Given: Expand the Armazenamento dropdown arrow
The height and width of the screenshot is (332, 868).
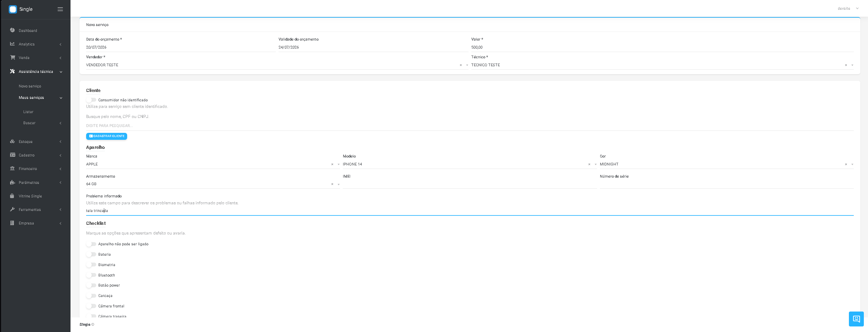Looking at the screenshot, I should [x=339, y=184].
